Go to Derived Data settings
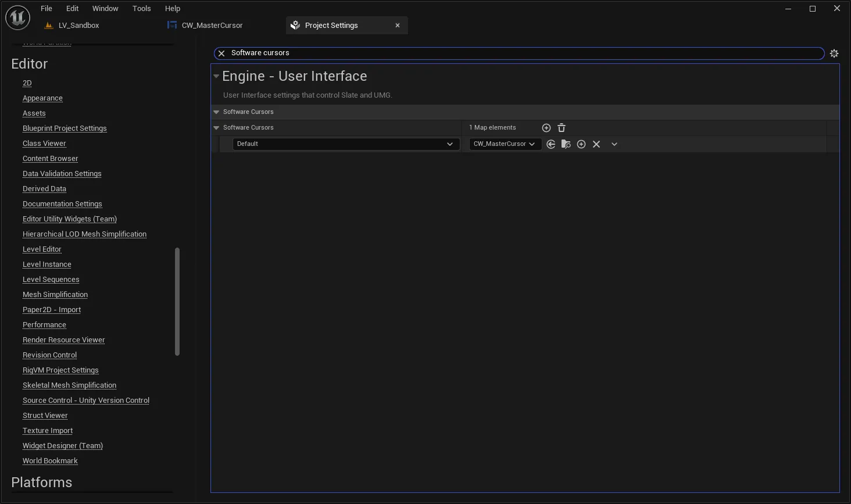This screenshot has width=851, height=504. tap(44, 189)
